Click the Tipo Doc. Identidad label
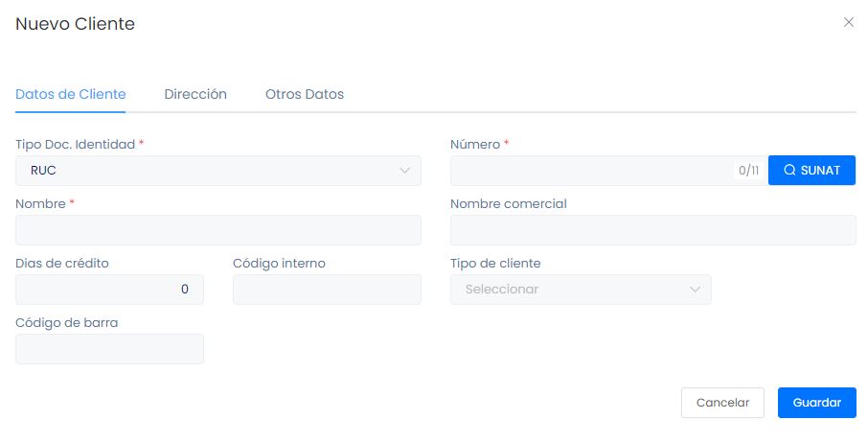 [x=76, y=144]
